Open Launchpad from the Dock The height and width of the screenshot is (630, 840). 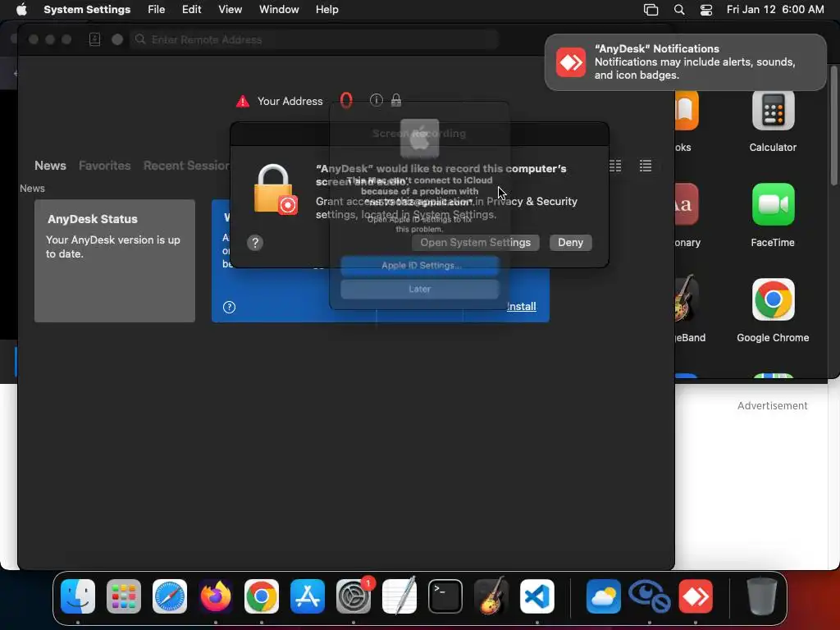(x=124, y=596)
